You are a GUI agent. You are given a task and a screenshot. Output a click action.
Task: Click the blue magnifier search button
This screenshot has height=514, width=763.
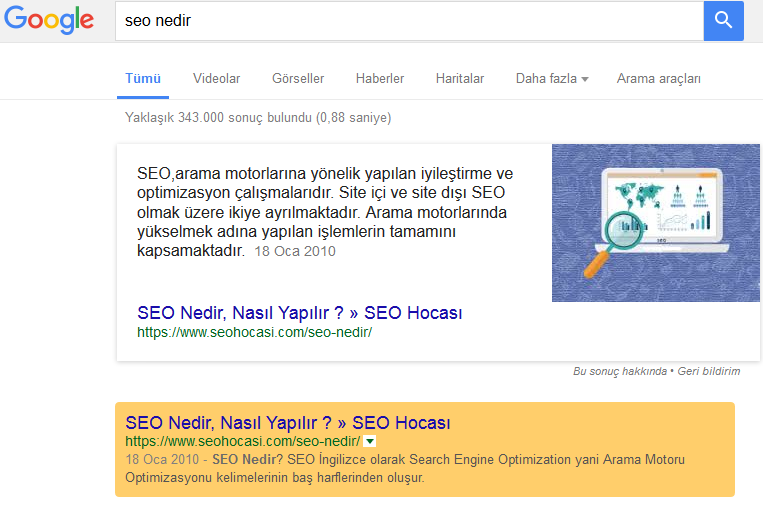(x=723, y=20)
